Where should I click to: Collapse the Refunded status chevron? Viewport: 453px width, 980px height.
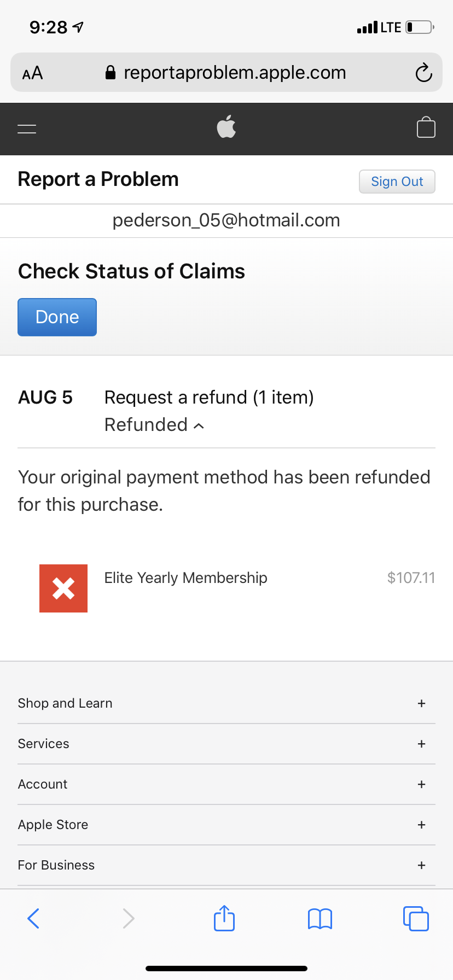199,425
